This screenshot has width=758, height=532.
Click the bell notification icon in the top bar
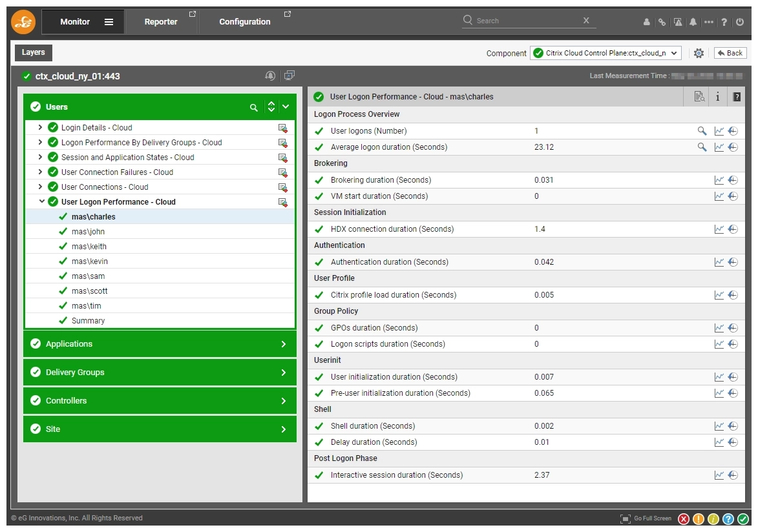click(693, 22)
